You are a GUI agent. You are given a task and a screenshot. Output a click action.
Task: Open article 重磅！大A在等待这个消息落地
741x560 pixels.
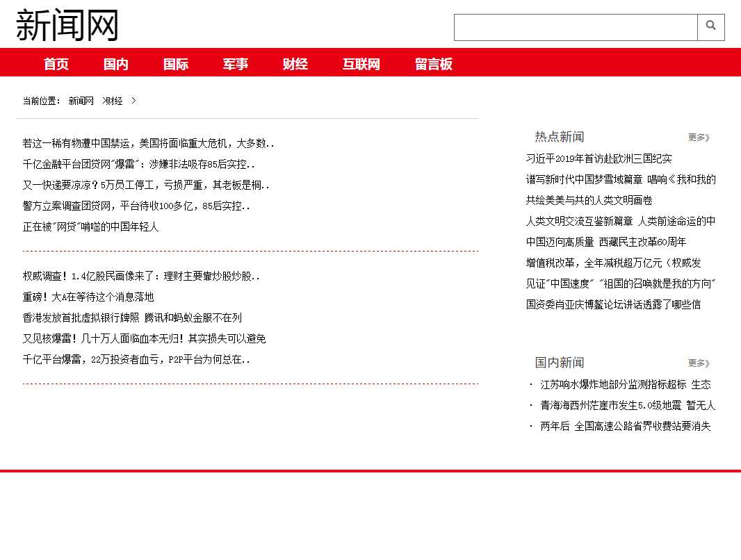(x=88, y=297)
